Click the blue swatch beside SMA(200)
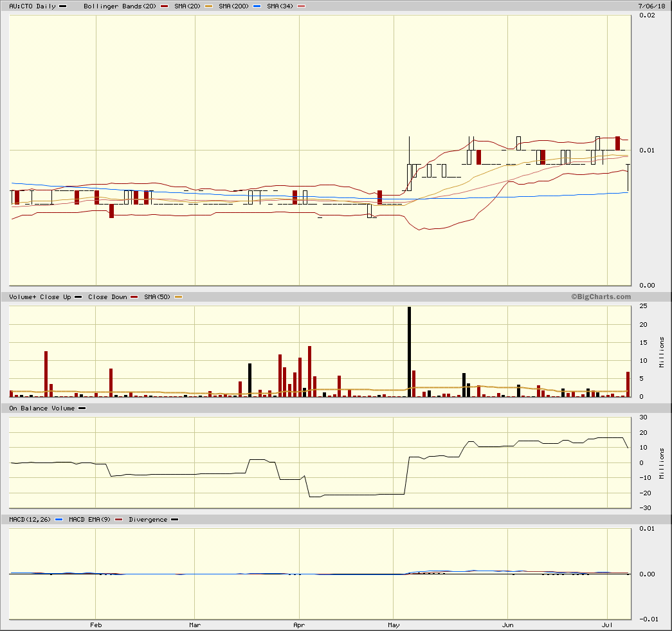672x631 pixels. (257, 6)
